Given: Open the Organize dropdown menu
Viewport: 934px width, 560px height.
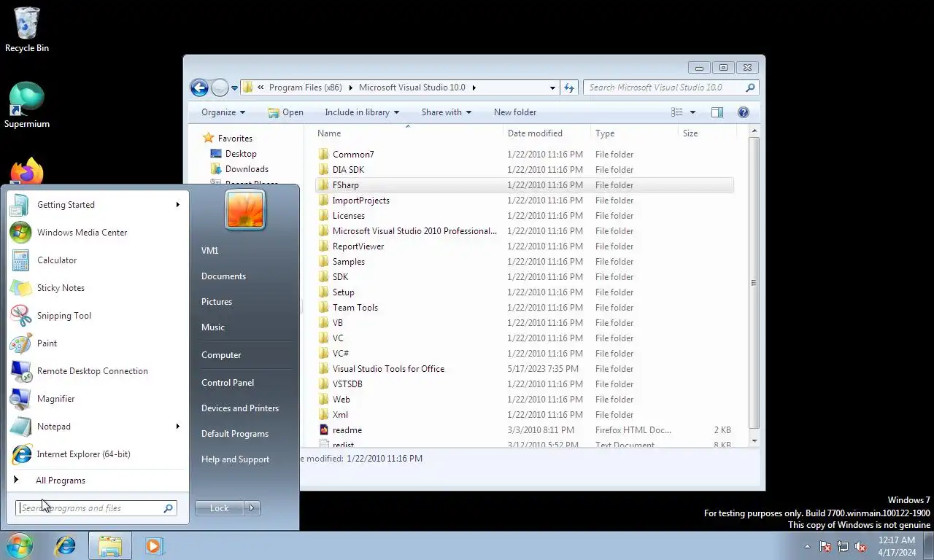Looking at the screenshot, I should [223, 112].
